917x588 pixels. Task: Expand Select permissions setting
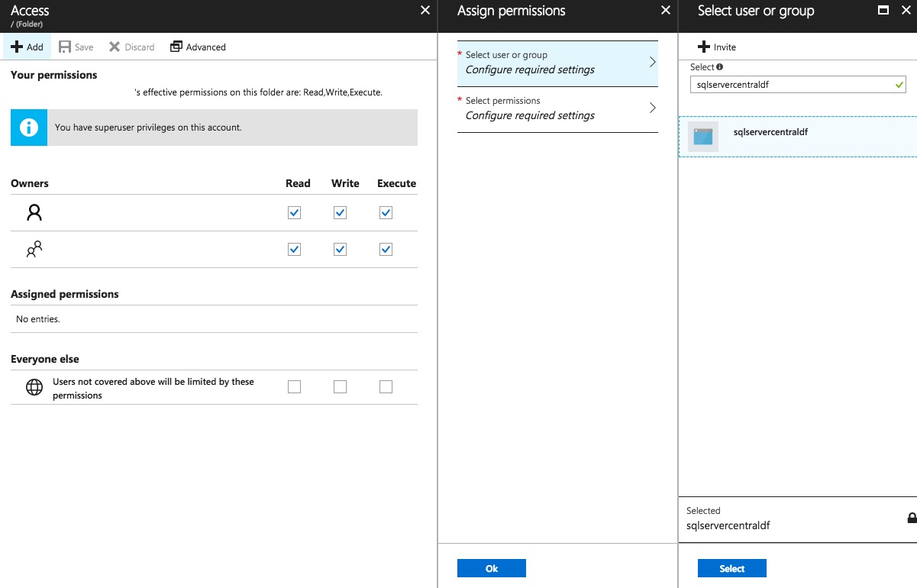[557, 108]
